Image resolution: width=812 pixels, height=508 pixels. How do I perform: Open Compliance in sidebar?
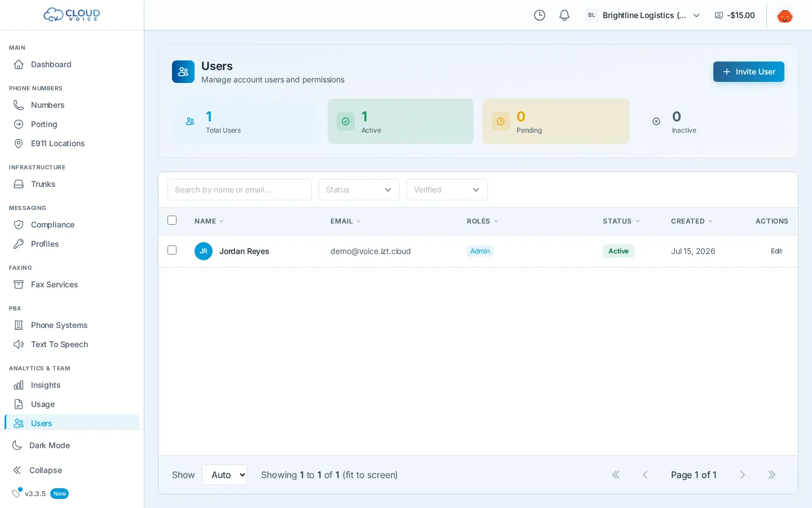[72, 225]
